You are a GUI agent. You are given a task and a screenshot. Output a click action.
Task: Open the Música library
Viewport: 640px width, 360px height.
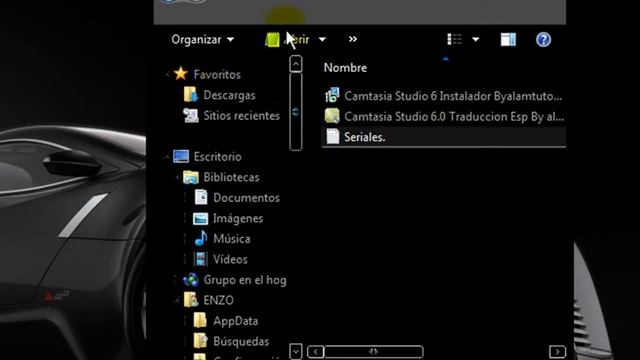(x=231, y=239)
